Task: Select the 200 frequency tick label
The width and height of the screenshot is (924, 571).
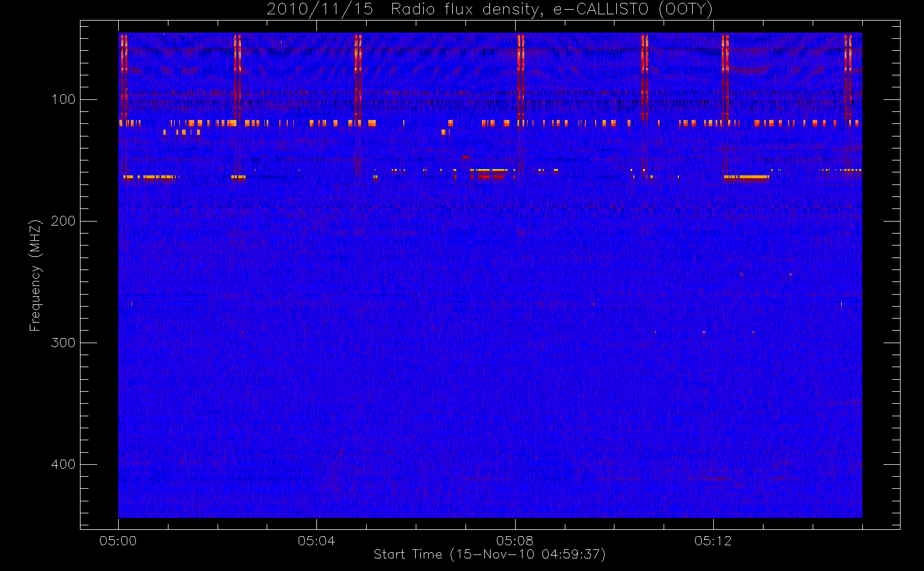Action: [x=63, y=221]
